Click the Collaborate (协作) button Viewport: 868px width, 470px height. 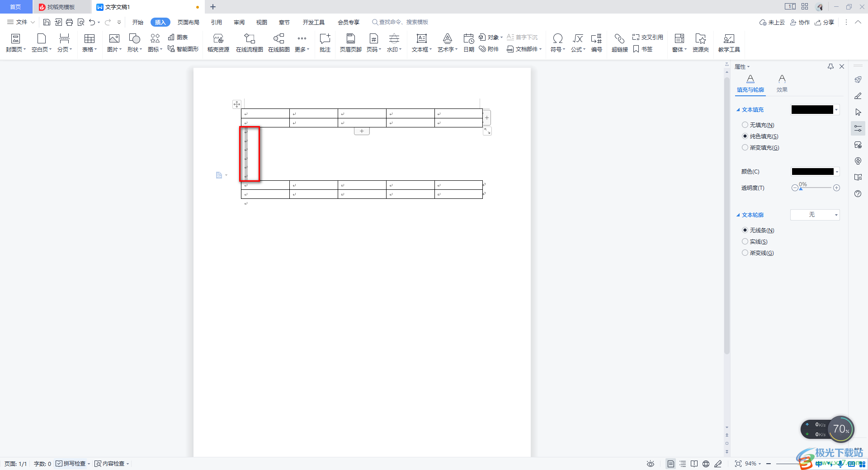[800, 22]
